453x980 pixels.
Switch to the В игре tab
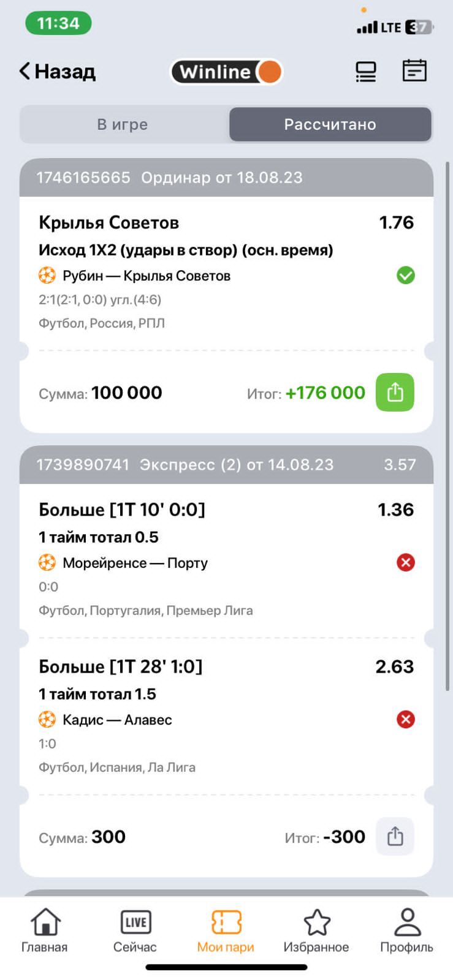point(123,124)
